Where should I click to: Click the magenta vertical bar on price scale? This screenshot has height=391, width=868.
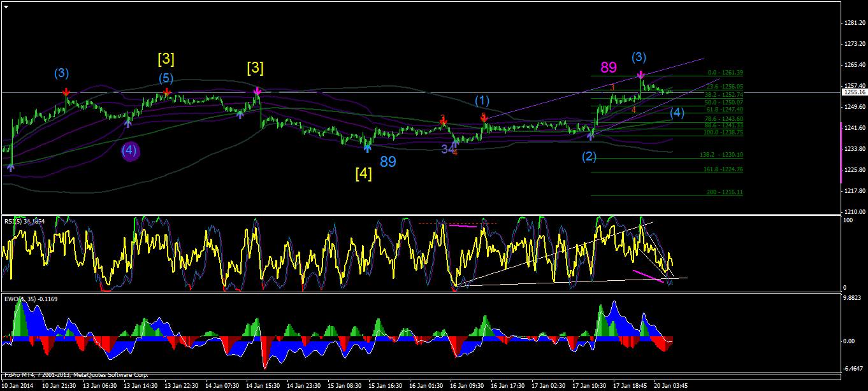point(841,153)
